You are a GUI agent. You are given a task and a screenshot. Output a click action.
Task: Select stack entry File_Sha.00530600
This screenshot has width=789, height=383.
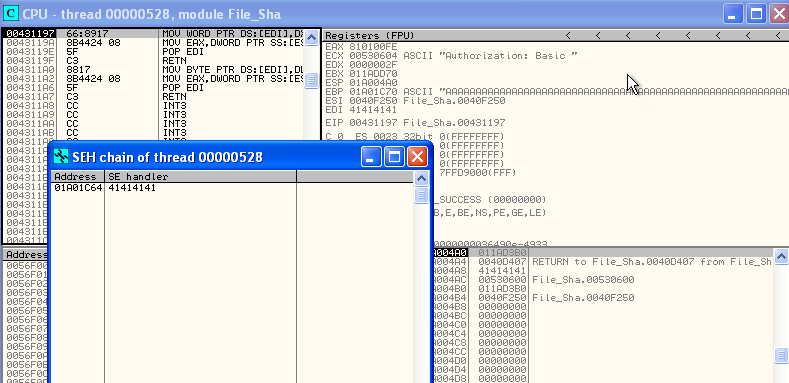point(583,279)
